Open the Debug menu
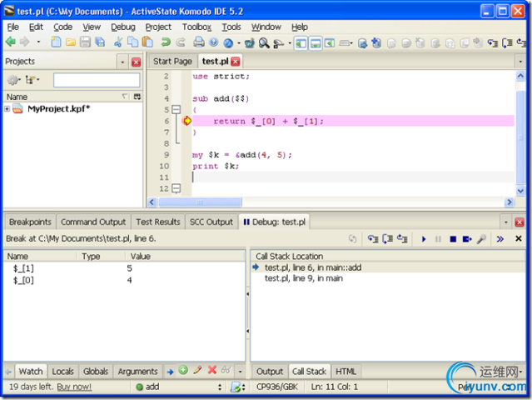 tap(123, 27)
